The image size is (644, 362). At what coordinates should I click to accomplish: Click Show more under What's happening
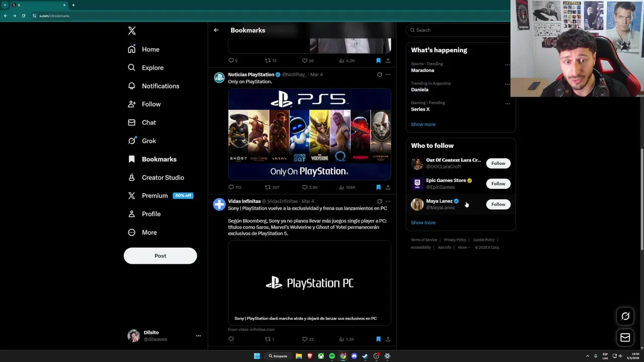[x=423, y=124]
